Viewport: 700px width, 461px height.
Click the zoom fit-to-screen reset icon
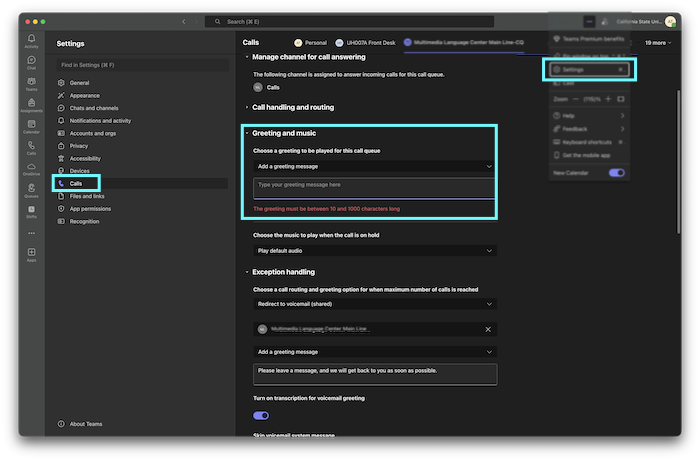click(x=620, y=100)
